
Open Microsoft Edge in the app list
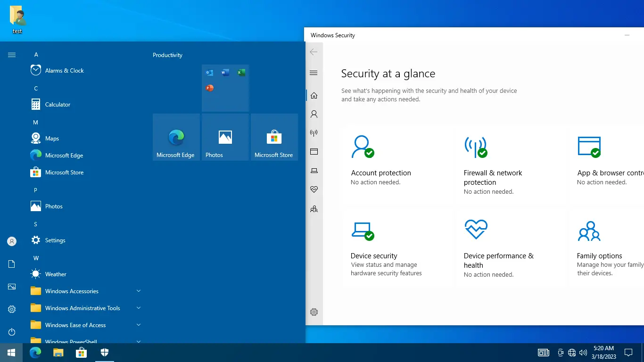(86, 156)
